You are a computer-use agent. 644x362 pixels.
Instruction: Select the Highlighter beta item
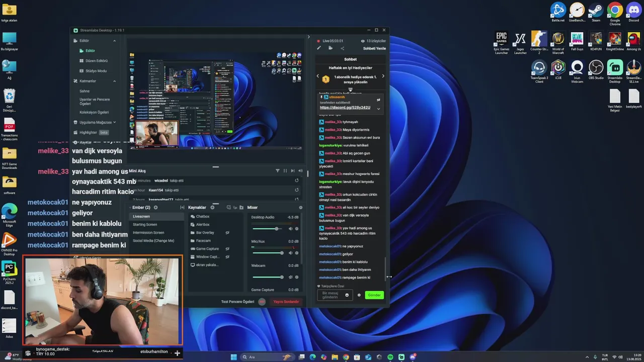tap(91, 132)
